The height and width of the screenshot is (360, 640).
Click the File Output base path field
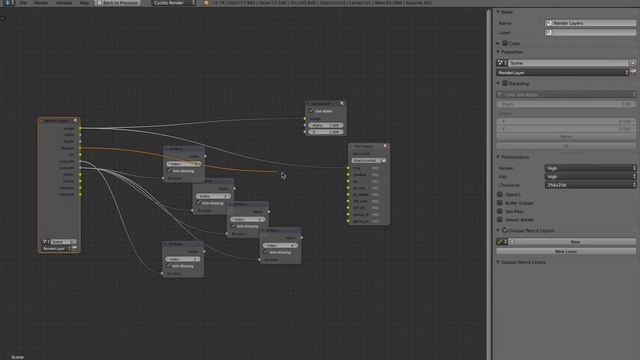[366, 160]
